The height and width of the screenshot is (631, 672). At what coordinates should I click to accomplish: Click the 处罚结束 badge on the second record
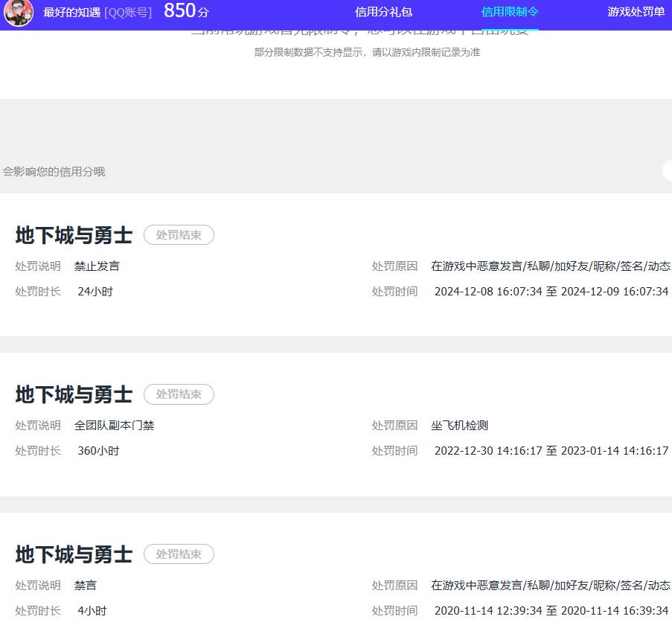point(179,394)
